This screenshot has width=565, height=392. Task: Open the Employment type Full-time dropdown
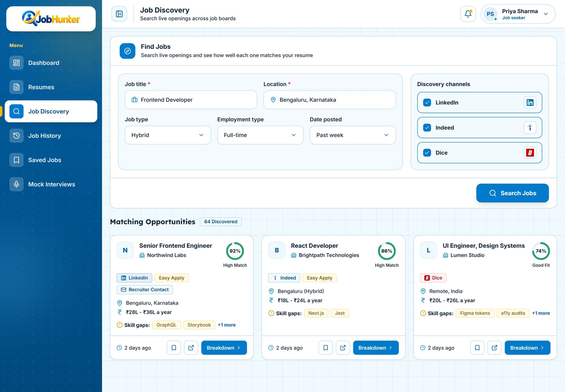click(x=260, y=135)
